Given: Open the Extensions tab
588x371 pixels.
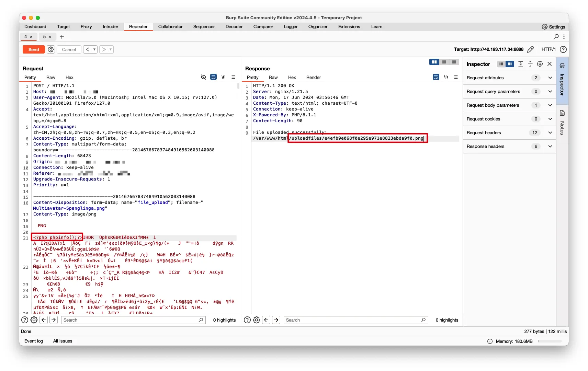Looking at the screenshot, I should pos(349,27).
